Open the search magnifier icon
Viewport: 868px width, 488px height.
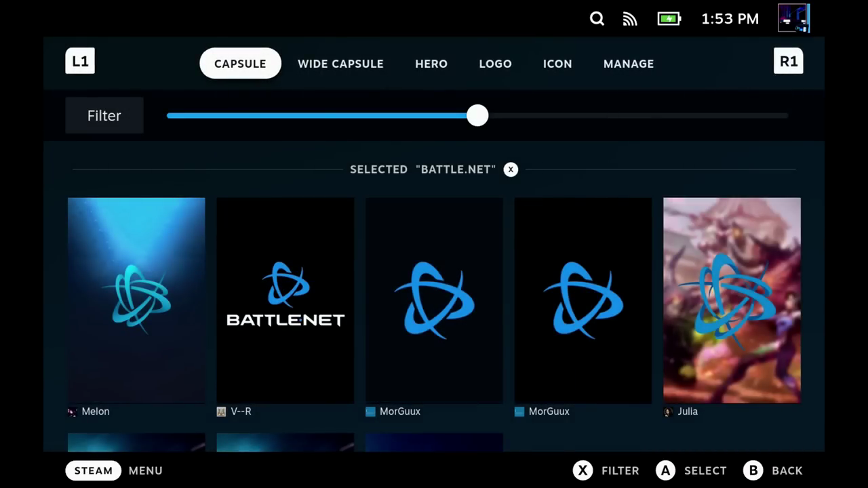[597, 19]
